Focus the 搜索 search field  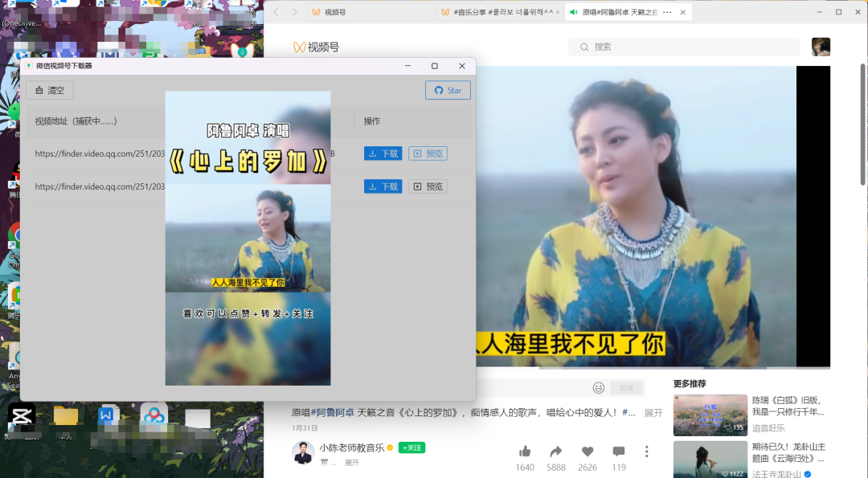pyautogui.click(x=684, y=47)
